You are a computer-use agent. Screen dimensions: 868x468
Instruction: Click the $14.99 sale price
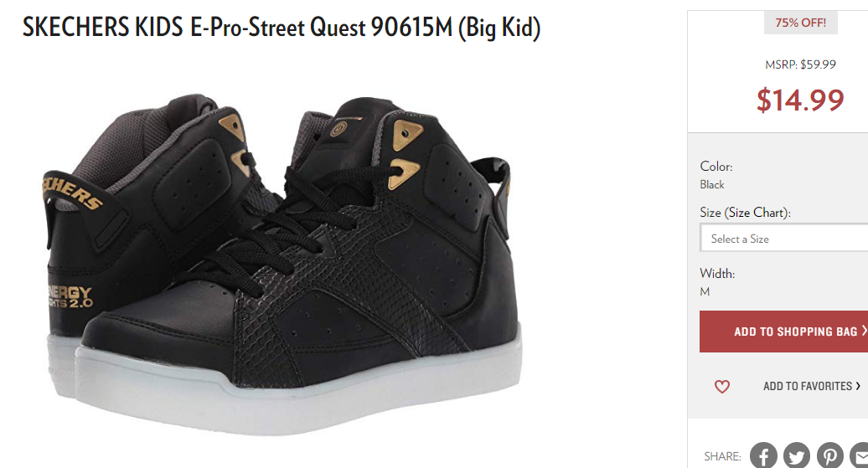(800, 100)
